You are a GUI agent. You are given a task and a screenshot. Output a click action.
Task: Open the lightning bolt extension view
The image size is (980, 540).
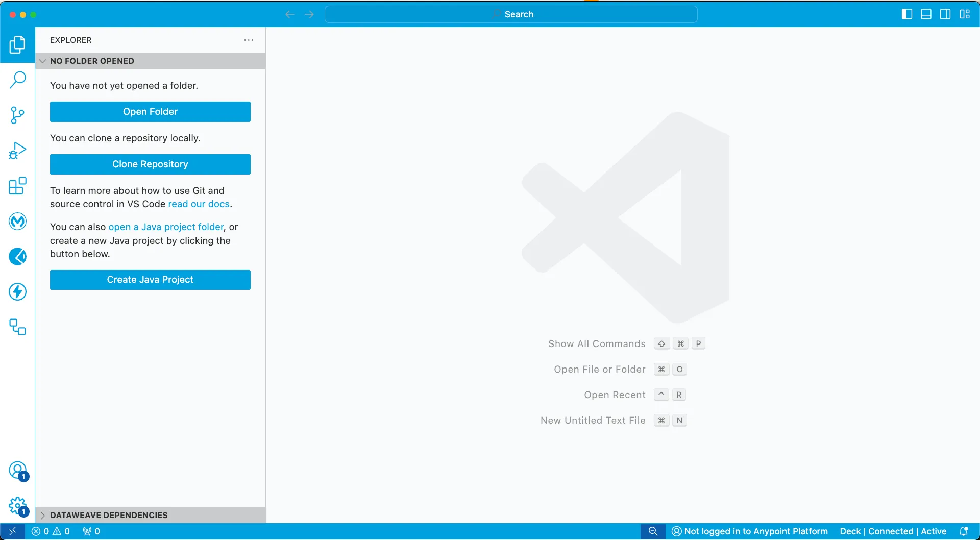[x=17, y=291]
